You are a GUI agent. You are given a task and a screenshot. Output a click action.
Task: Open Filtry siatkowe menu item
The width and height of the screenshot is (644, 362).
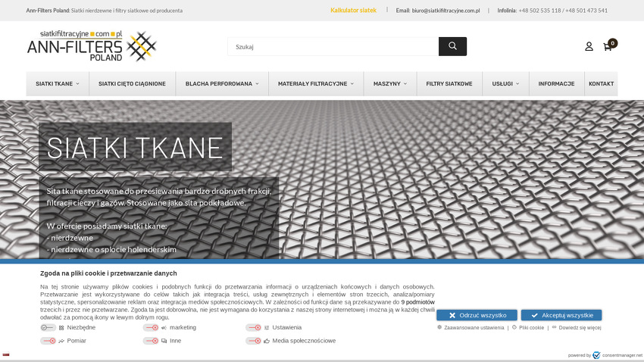point(449,84)
